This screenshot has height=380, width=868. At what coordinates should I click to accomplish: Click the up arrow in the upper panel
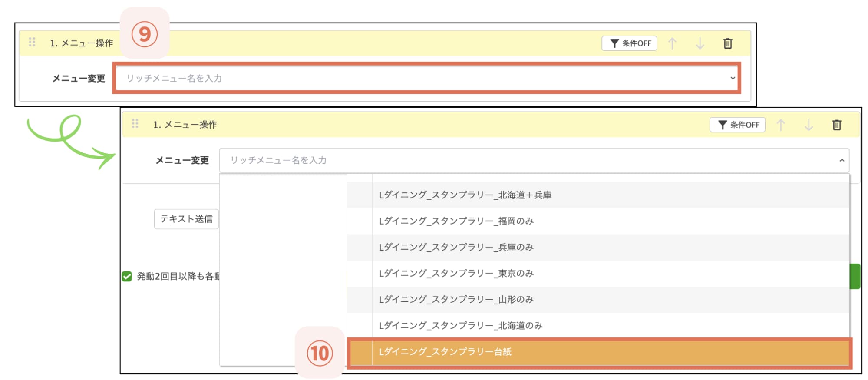[672, 43]
